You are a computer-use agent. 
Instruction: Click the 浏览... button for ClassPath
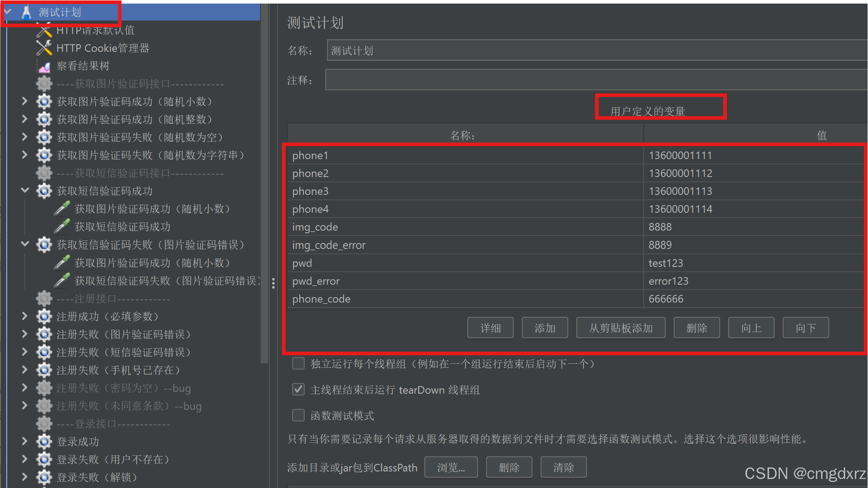coord(451,467)
